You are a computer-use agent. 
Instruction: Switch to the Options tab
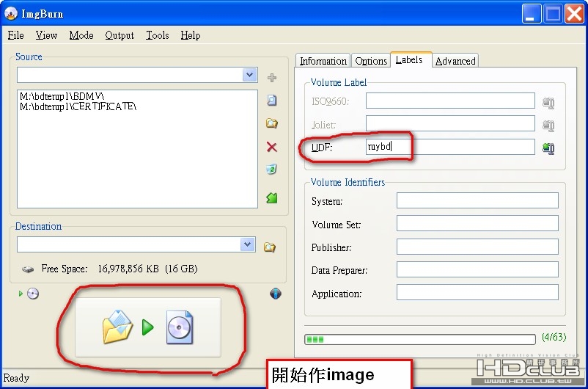click(371, 60)
